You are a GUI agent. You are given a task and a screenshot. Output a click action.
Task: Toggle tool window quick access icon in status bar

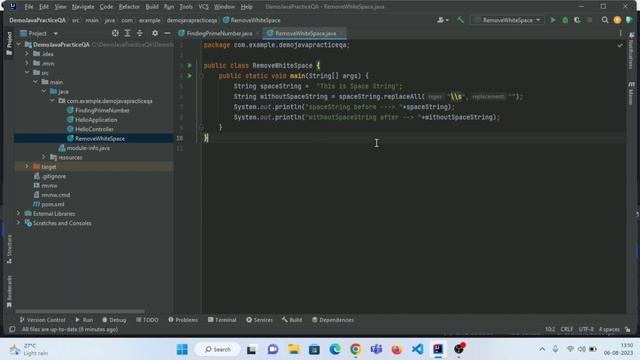click(x=12, y=329)
